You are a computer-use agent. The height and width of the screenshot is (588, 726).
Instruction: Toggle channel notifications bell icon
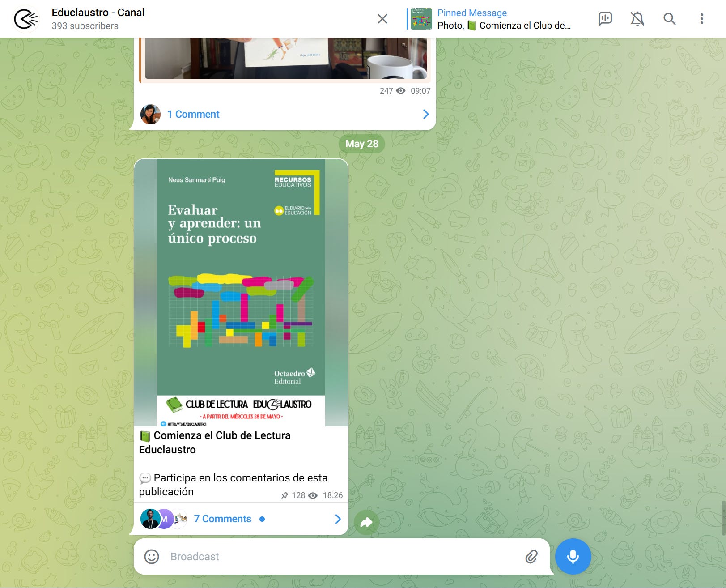coord(637,19)
